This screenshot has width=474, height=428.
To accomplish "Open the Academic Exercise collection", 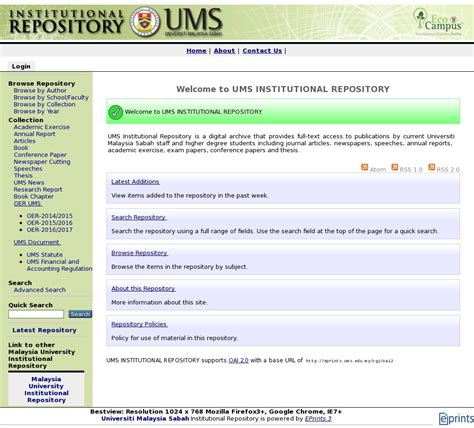I will [x=42, y=127].
